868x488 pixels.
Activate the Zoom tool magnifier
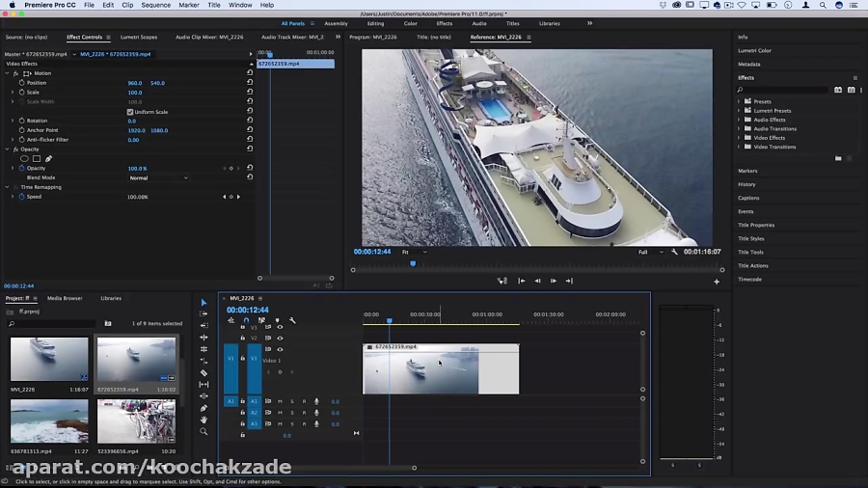203,432
